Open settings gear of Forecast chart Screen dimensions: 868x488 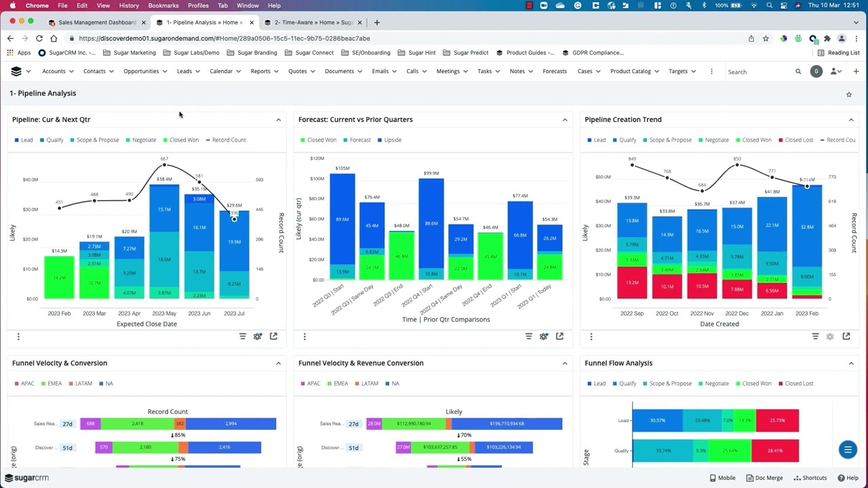[x=544, y=336]
